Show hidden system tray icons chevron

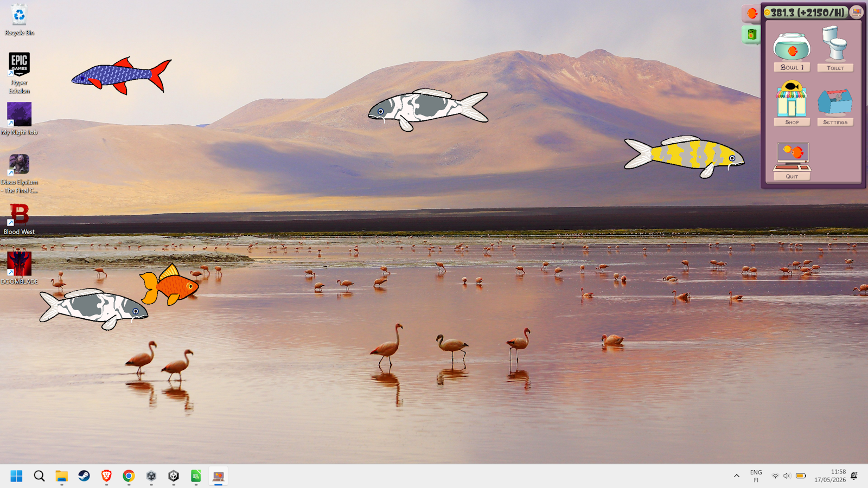736,476
